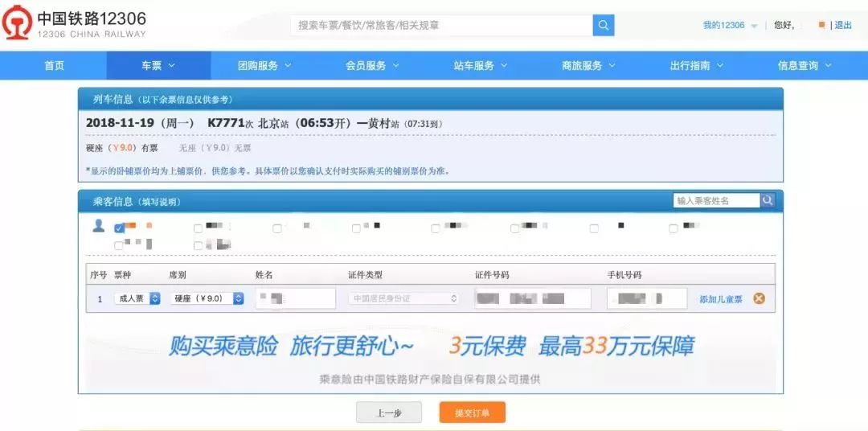Viewport: 868px width, 431px height.
Task: Click the passenger name field in the table
Action: click(x=296, y=298)
